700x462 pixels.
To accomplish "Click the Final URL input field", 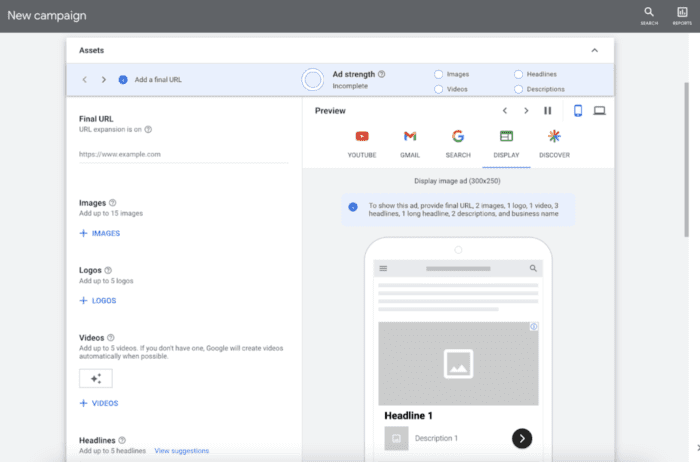I will coord(182,154).
